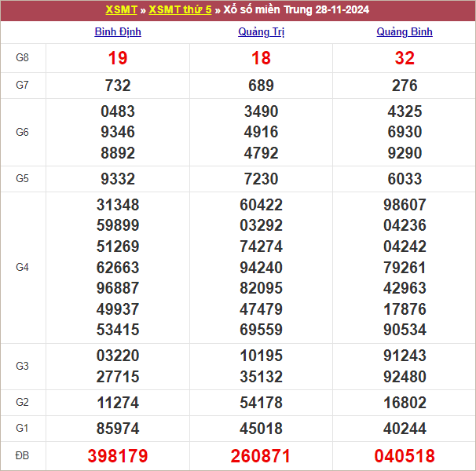Screen dimensions: 476x471
Task: Select G4 number 98607
Action: point(405,205)
